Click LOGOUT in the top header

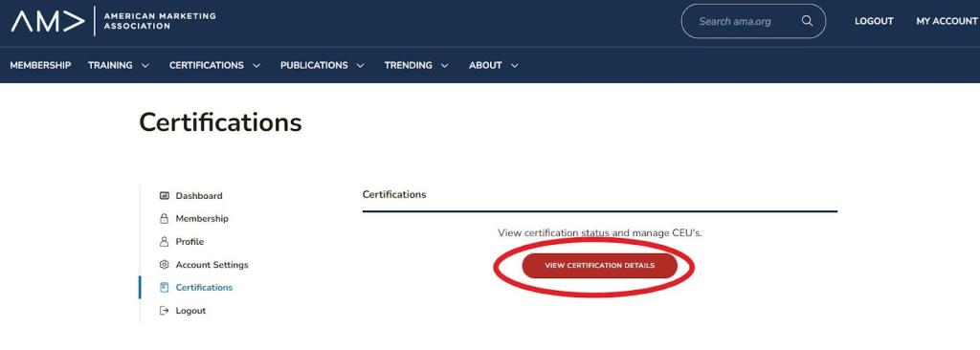(x=874, y=21)
